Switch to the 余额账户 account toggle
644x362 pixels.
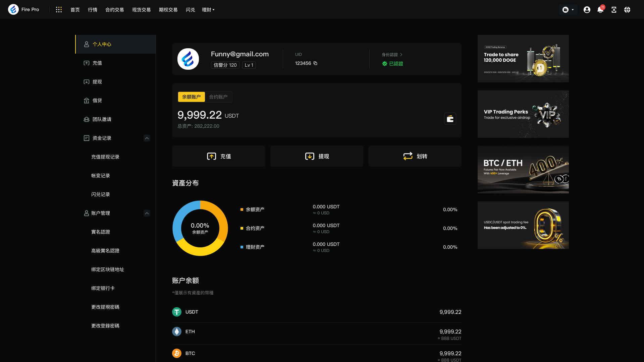(x=191, y=97)
